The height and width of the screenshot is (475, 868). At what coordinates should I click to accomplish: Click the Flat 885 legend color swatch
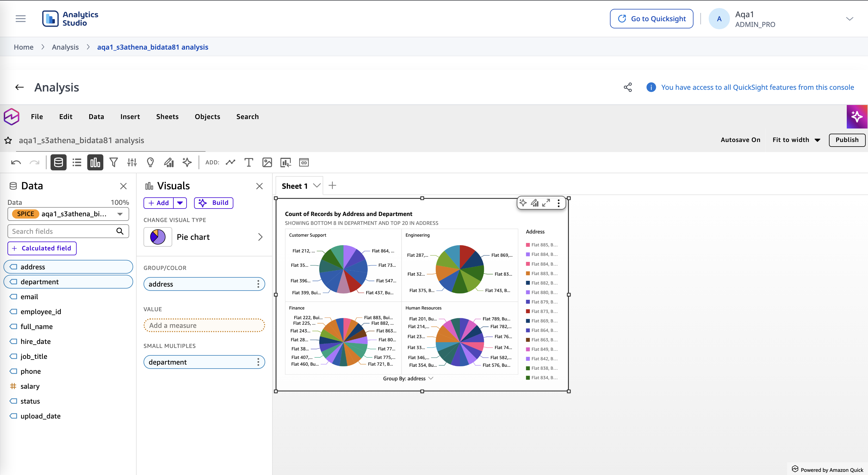point(528,245)
